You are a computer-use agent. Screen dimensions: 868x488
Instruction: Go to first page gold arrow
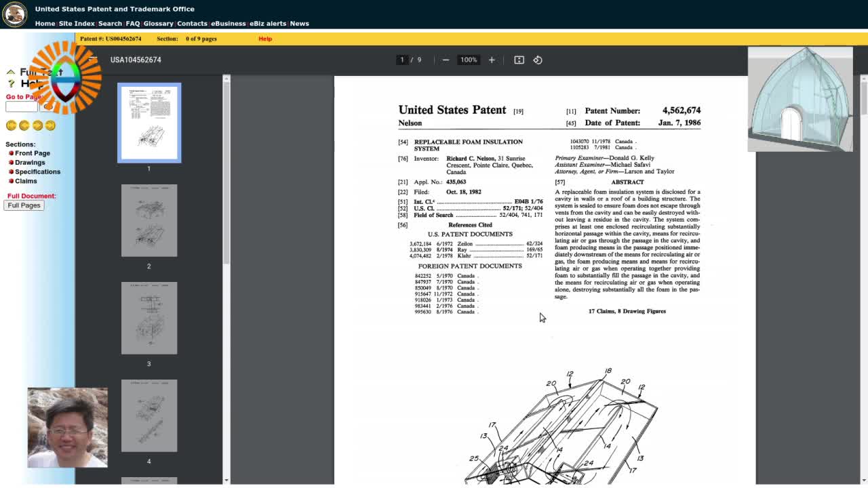pyautogui.click(x=12, y=125)
